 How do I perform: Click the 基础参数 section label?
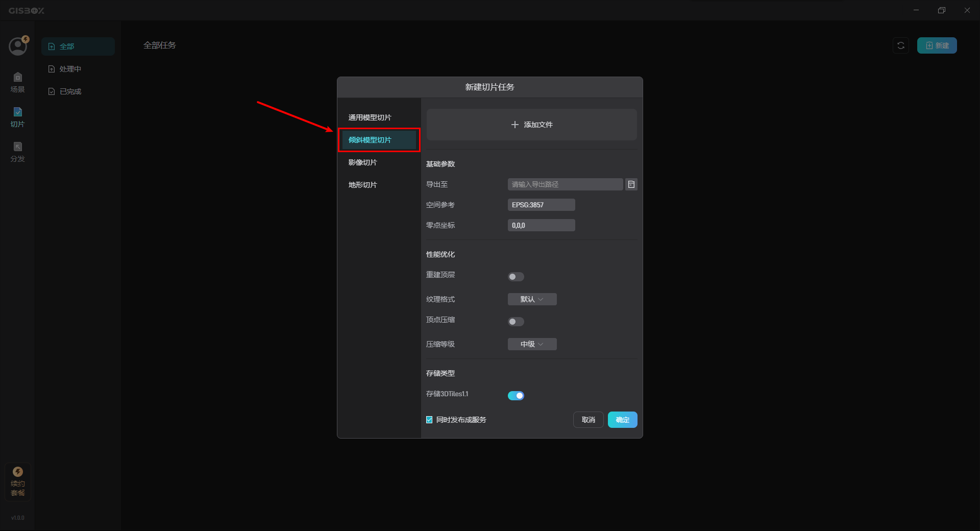[440, 164]
